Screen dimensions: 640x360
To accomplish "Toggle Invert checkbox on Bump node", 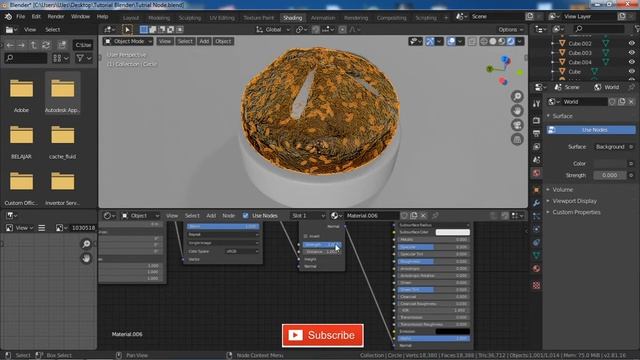I will point(306,236).
